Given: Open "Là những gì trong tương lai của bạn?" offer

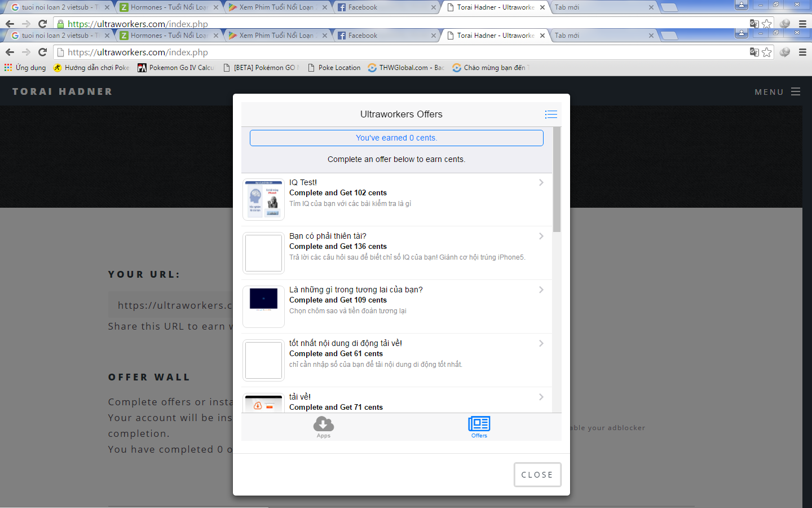Looking at the screenshot, I should pyautogui.click(x=356, y=290).
